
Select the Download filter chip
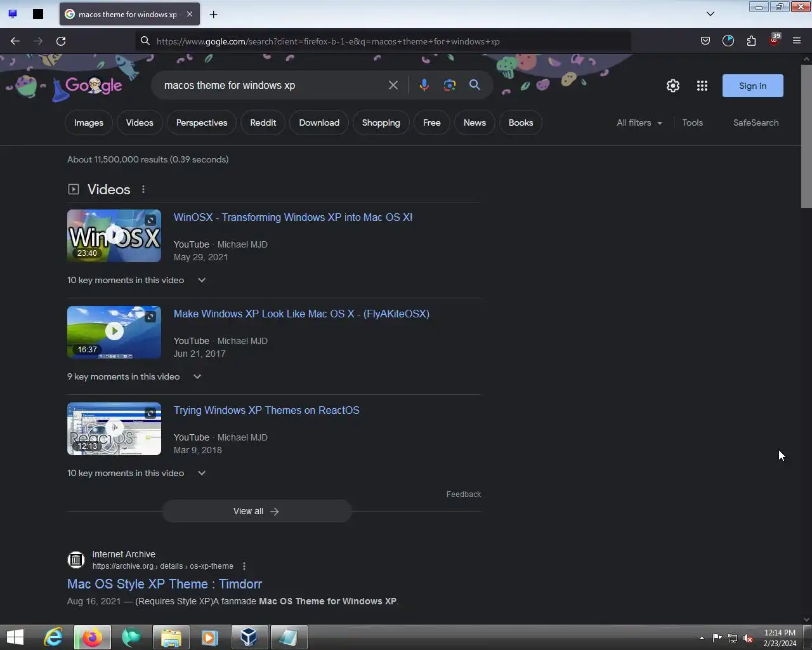click(319, 123)
